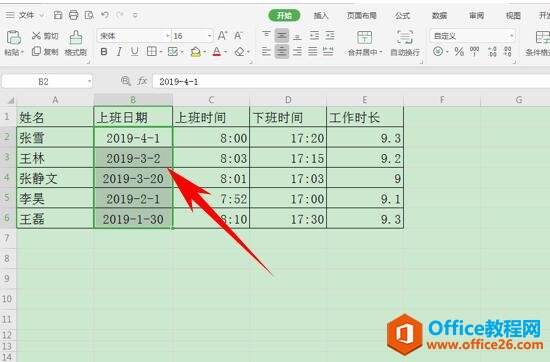The height and width of the screenshot is (362, 550).
Task: Click the increase decimal places icon
Action: tap(492, 52)
